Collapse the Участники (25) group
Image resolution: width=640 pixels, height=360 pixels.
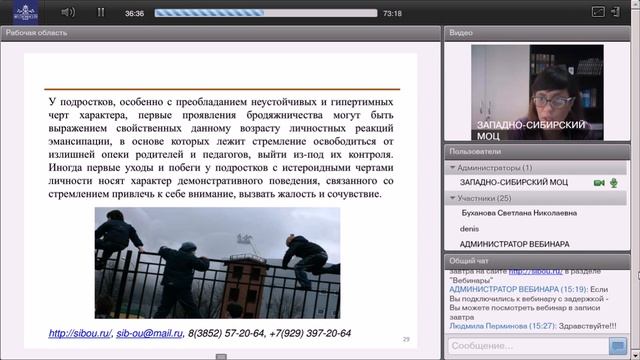click(452, 198)
